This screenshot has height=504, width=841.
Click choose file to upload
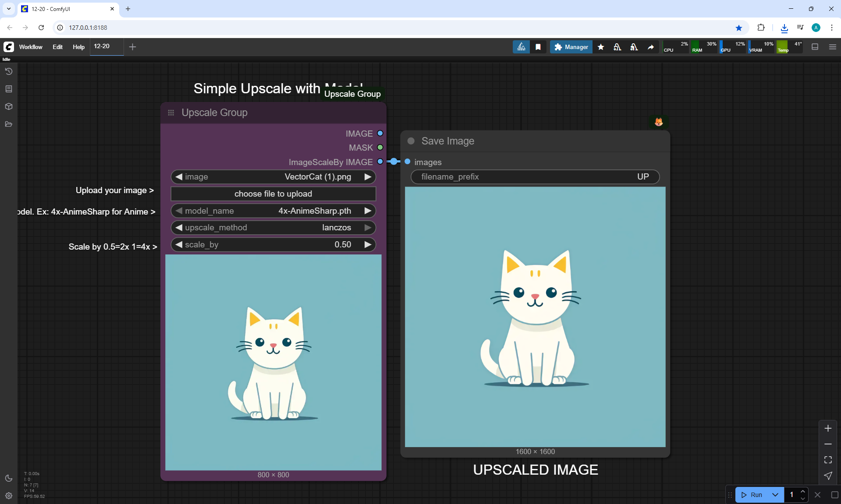pyautogui.click(x=273, y=194)
